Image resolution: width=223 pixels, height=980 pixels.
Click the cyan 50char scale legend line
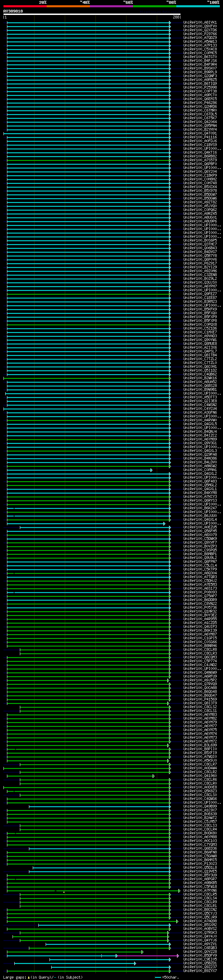pyautogui.click(x=158, y=977)
